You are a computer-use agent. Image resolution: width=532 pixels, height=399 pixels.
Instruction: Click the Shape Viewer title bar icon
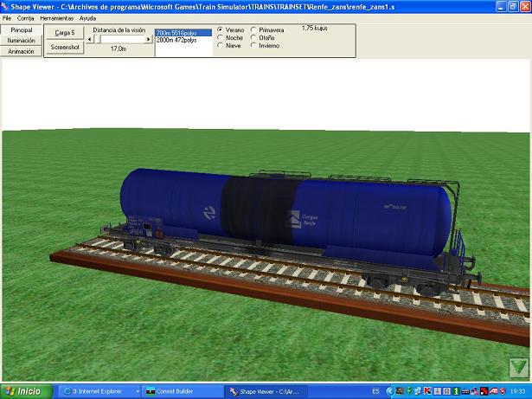pyautogui.click(x=5, y=6)
